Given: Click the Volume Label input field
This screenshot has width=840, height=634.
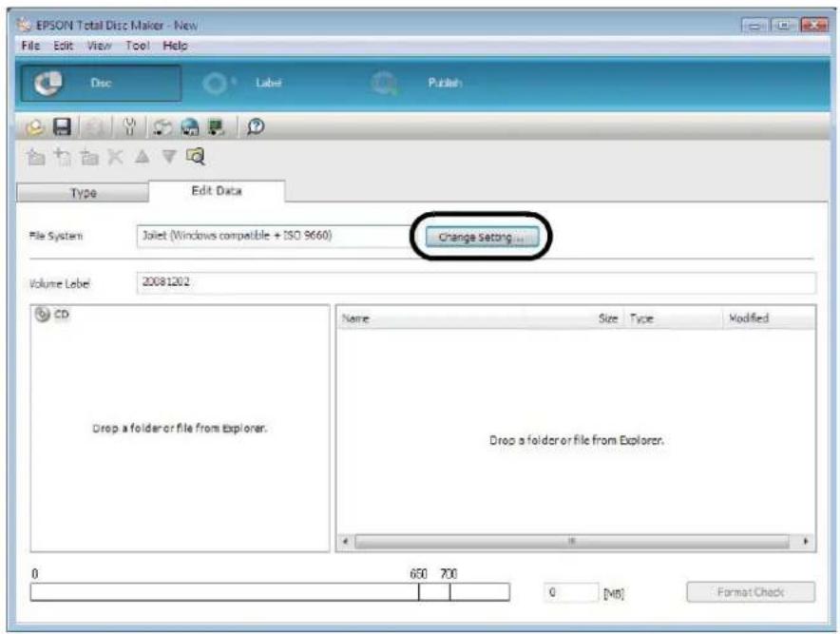Looking at the screenshot, I should click(x=476, y=282).
